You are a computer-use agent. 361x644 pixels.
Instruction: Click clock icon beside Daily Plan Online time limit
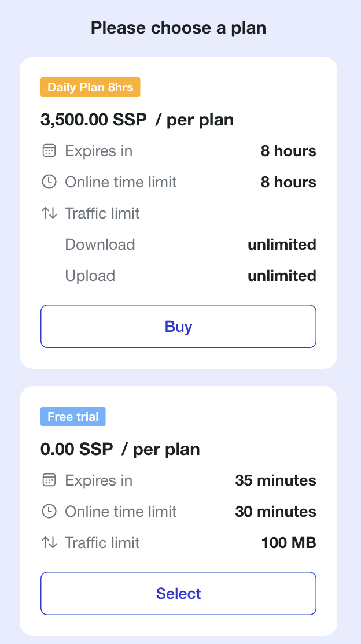pyautogui.click(x=49, y=182)
